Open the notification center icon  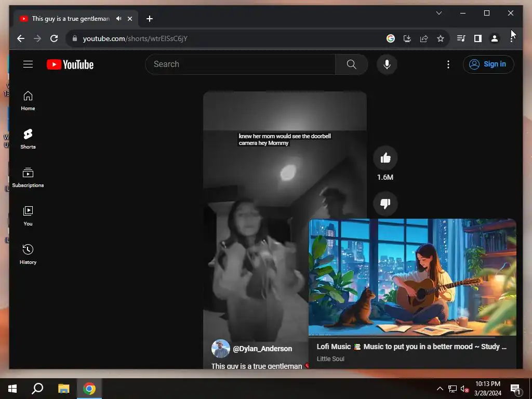[515, 389]
